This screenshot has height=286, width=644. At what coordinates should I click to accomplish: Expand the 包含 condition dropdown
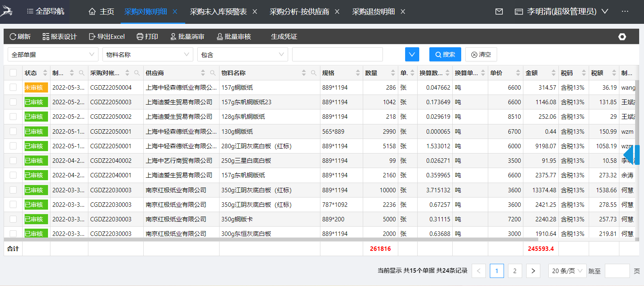[x=243, y=55]
